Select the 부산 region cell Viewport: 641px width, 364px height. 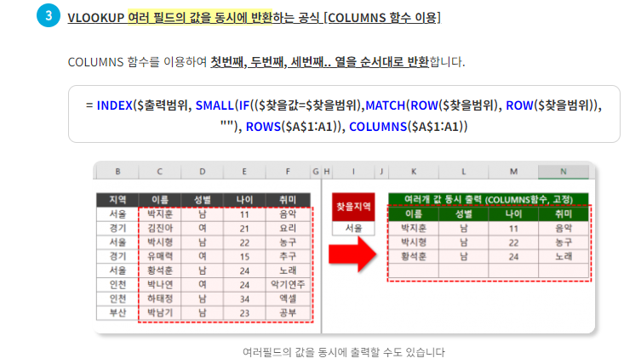click(117, 313)
